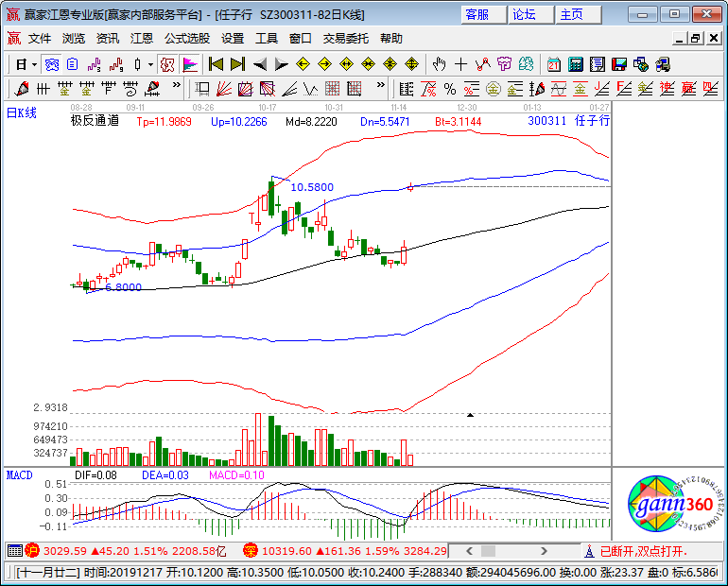Toggle the pink flag indicator button
This screenshot has height=586, width=728.
(190, 64)
